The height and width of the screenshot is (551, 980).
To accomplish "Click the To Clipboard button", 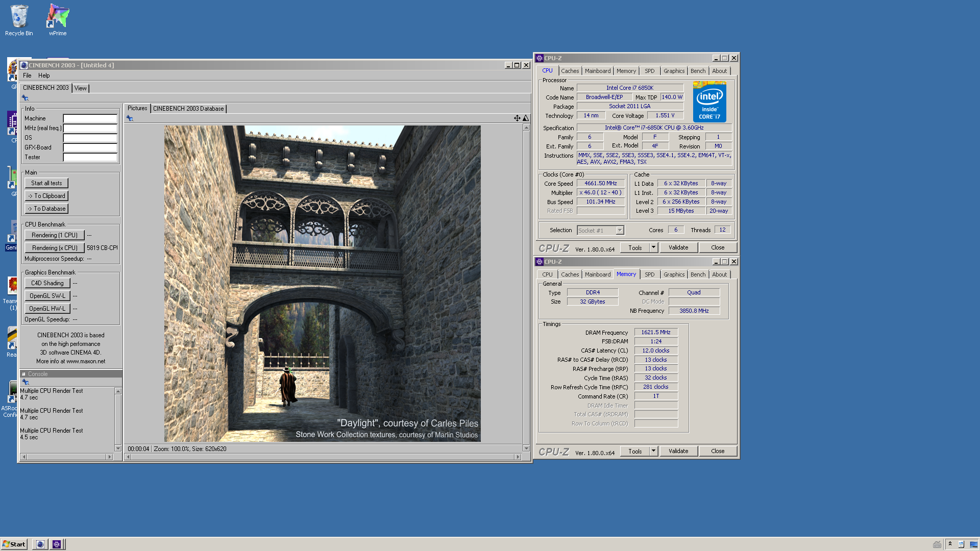I will pyautogui.click(x=46, y=196).
